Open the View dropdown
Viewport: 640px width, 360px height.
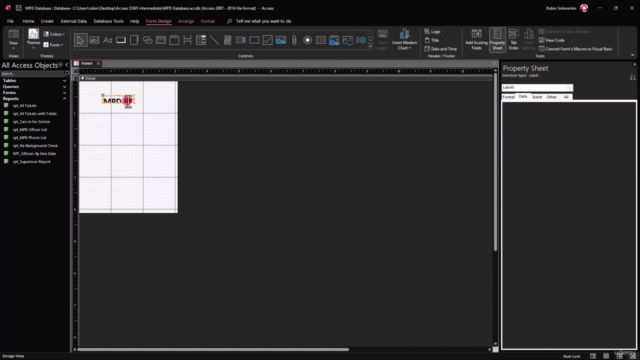[x=13, y=40]
